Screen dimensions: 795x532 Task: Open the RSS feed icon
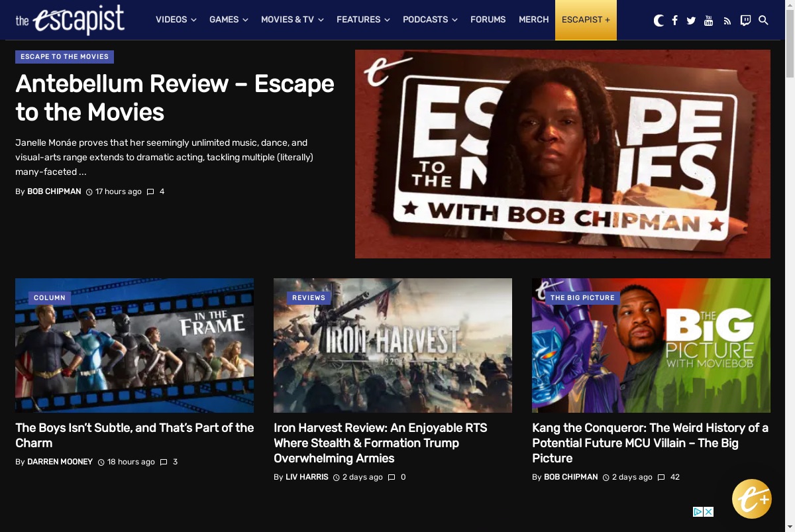[727, 21]
